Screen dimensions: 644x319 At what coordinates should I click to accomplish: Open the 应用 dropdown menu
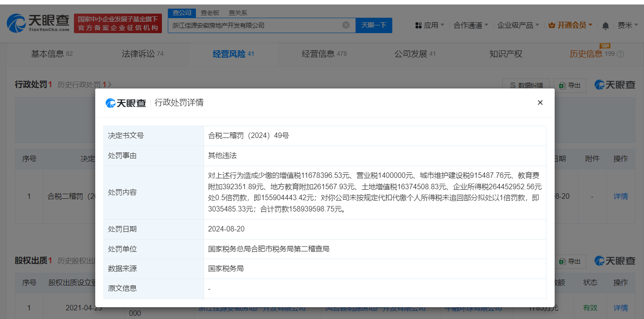429,25
